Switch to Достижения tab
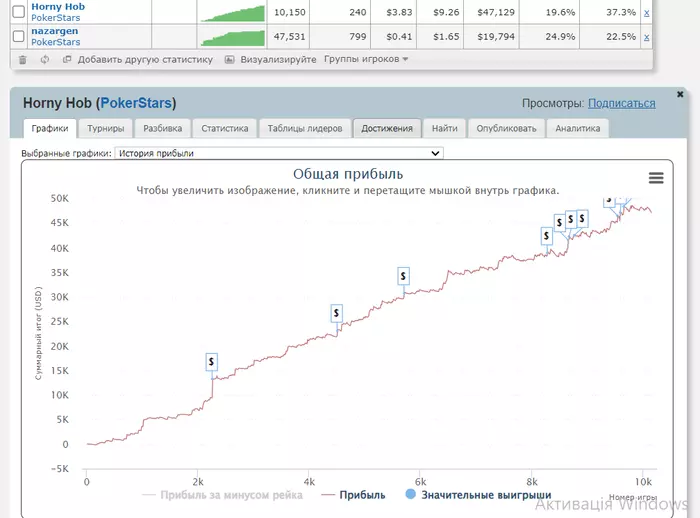 coord(387,128)
